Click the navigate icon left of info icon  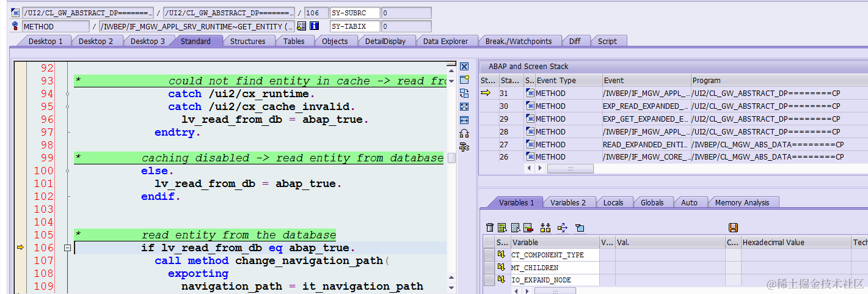click(302, 26)
